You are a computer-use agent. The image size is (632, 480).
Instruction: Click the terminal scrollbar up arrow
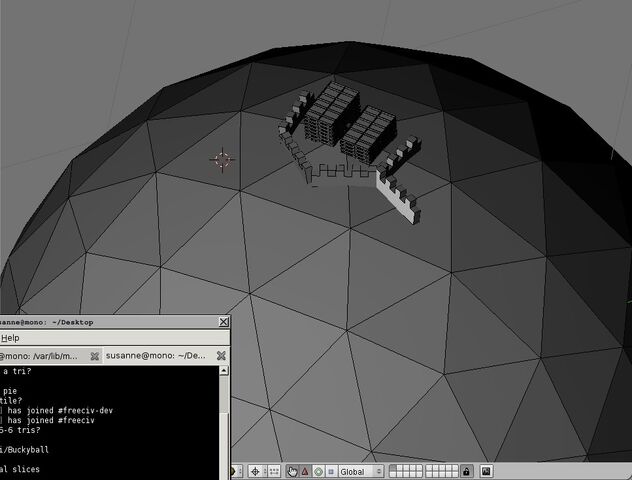tap(224, 370)
